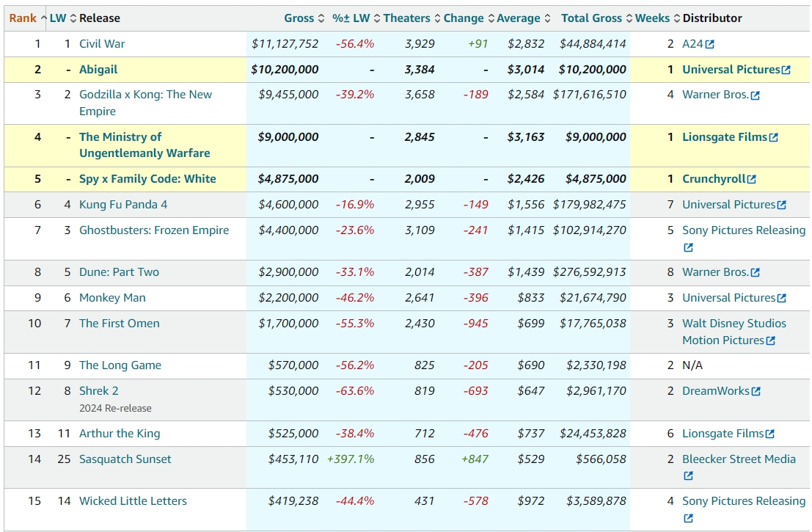The width and height of the screenshot is (812, 532).
Task: Select N/A distributor for The Long Game
Action: click(x=692, y=365)
